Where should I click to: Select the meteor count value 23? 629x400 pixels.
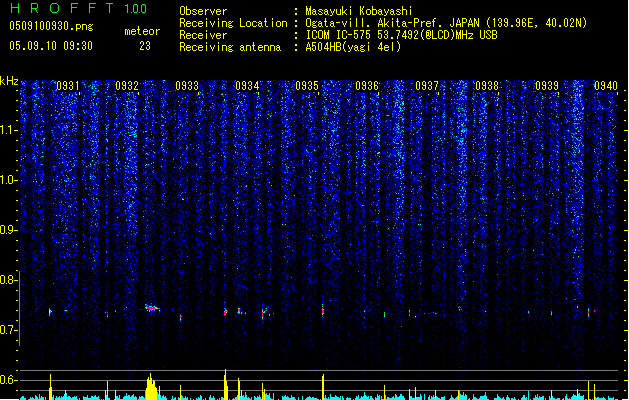point(145,46)
